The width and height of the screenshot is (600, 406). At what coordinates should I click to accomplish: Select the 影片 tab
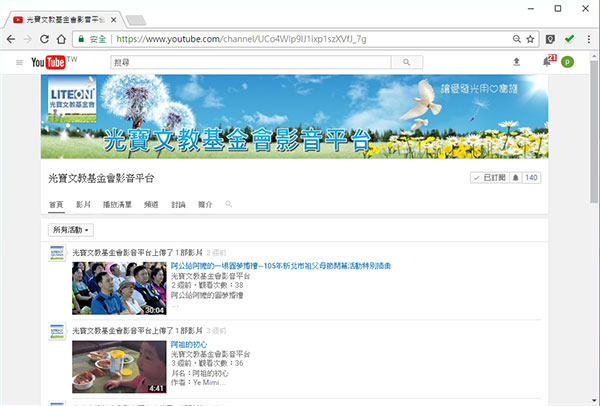click(x=83, y=204)
